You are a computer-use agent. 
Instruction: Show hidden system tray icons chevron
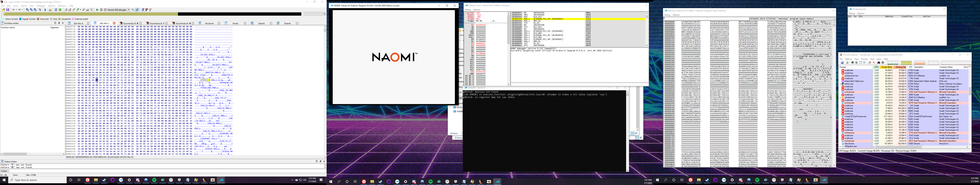(x=293, y=180)
